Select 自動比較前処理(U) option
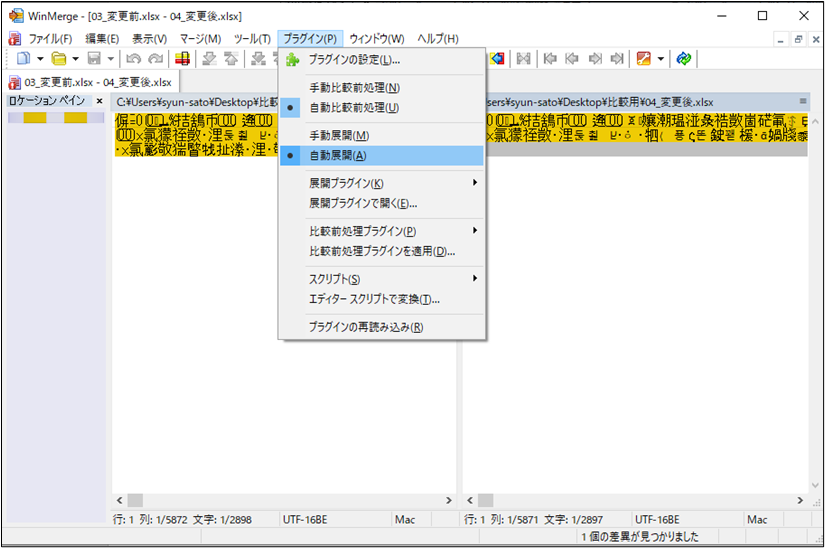The height and width of the screenshot is (548, 825). (x=354, y=107)
